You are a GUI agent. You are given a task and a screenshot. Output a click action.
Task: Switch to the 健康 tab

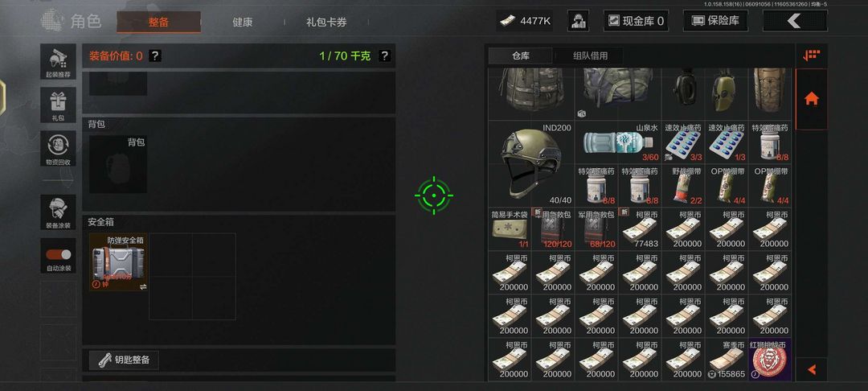243,23
